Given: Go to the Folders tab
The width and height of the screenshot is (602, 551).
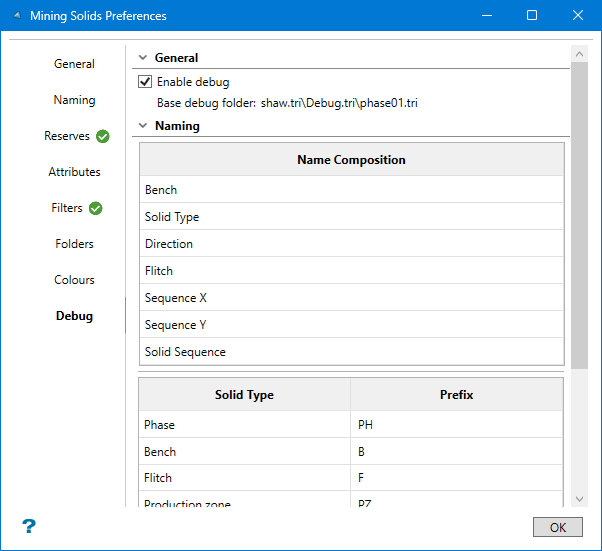Looking at the screenshot, I should pos(74,244).
